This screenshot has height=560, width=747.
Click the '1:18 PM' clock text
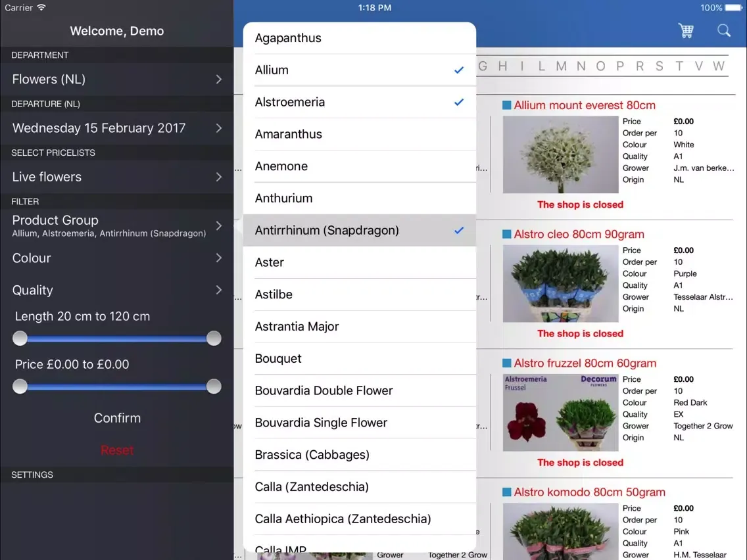(x=374, y=8)
